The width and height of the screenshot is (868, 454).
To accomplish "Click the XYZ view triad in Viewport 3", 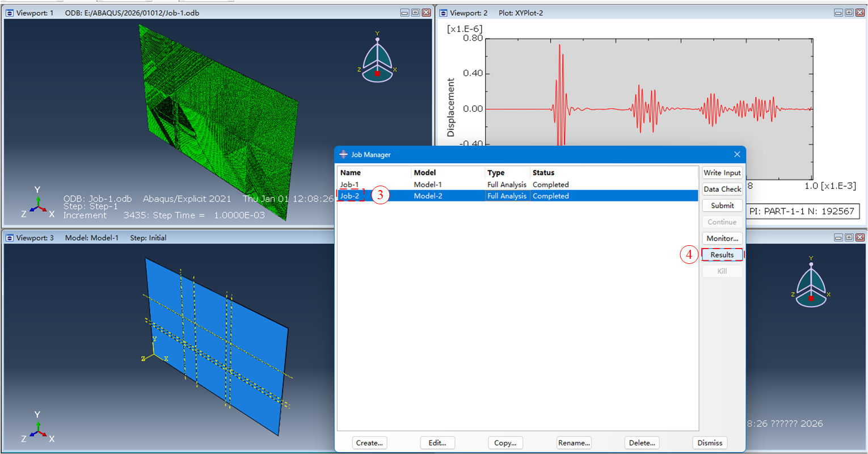I will pos(37,428).
